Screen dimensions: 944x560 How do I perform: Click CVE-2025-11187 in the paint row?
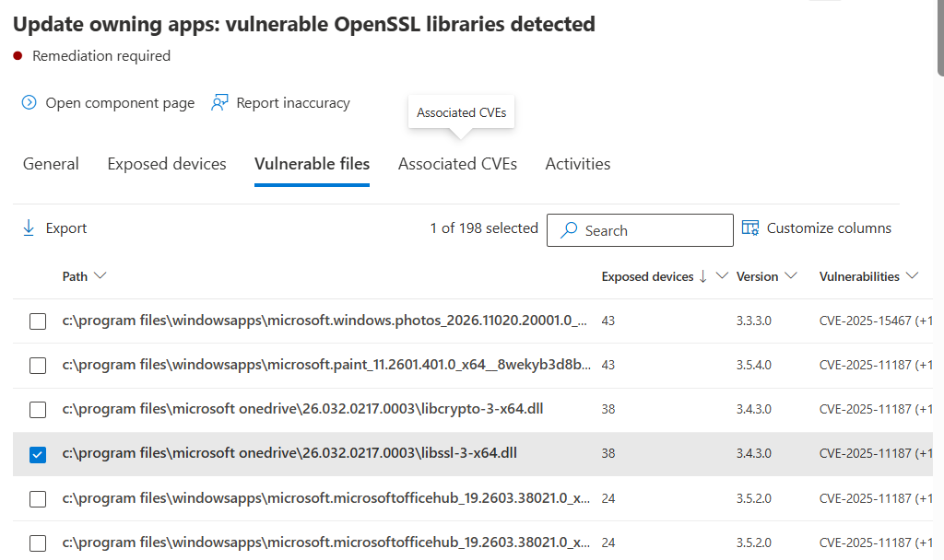pyautogui.click(x=865, y=365)
